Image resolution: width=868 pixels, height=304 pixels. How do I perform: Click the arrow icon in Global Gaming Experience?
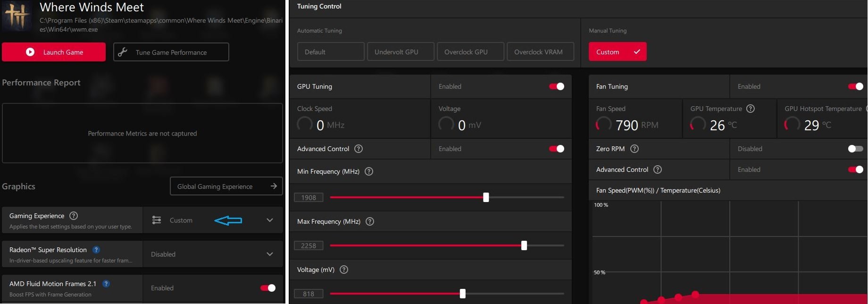pyautogui.click(x=274, y=186)
